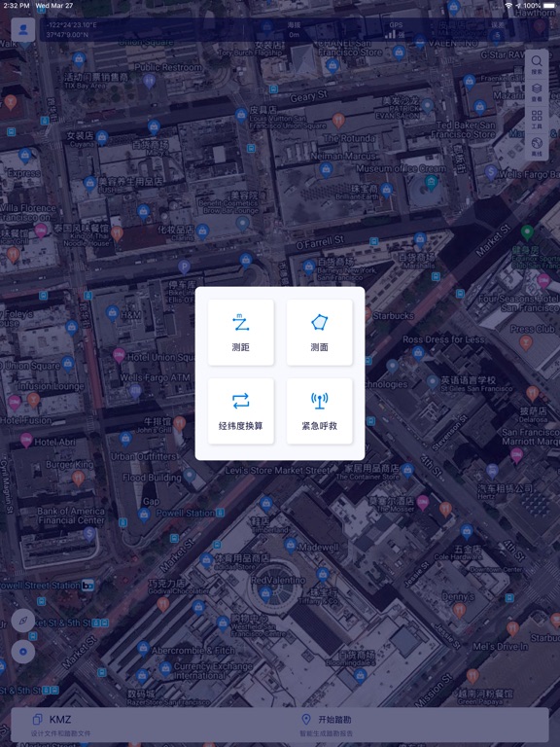Viewport: 560px width, 747px height.
Task: Open the user profile avatar icon
Action: (x=23, y=30)
